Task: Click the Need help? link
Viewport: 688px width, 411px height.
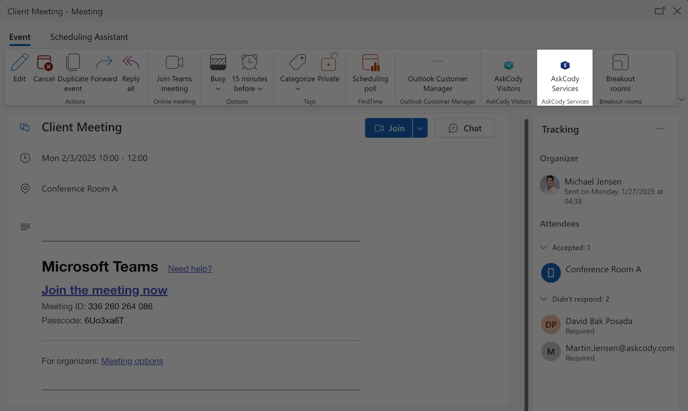Action: (x=190, y=269)
